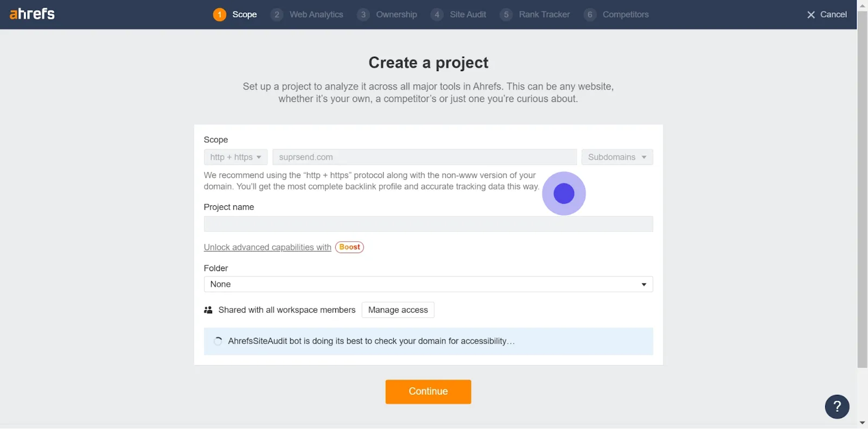Open the help question mark button
Image resolution: width=868 pixels, height=429 pixels.
[x=837, y=407]
